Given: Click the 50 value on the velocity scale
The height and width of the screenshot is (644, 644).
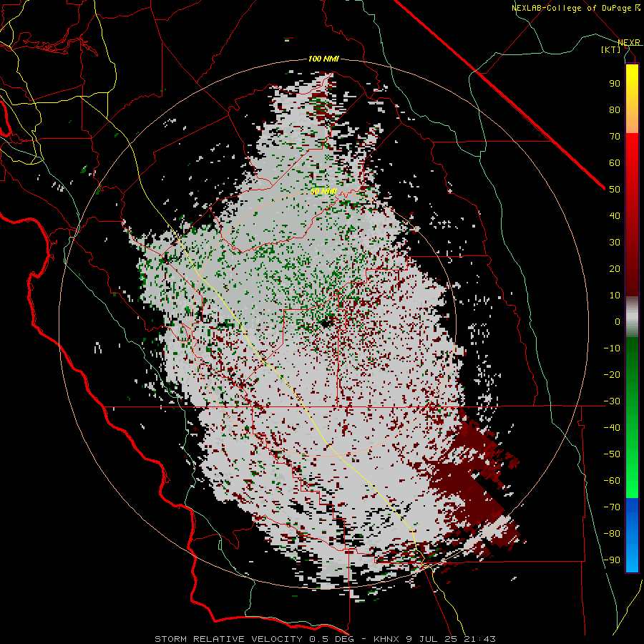Looking at the screenshot, I should tap(615, 190).
